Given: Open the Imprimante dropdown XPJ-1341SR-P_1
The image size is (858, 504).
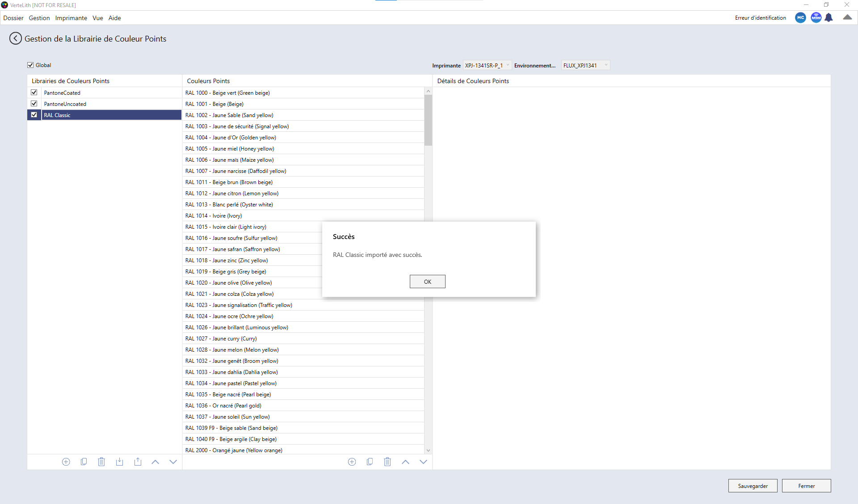Looking at the screenshot, I should pos(487,65).
